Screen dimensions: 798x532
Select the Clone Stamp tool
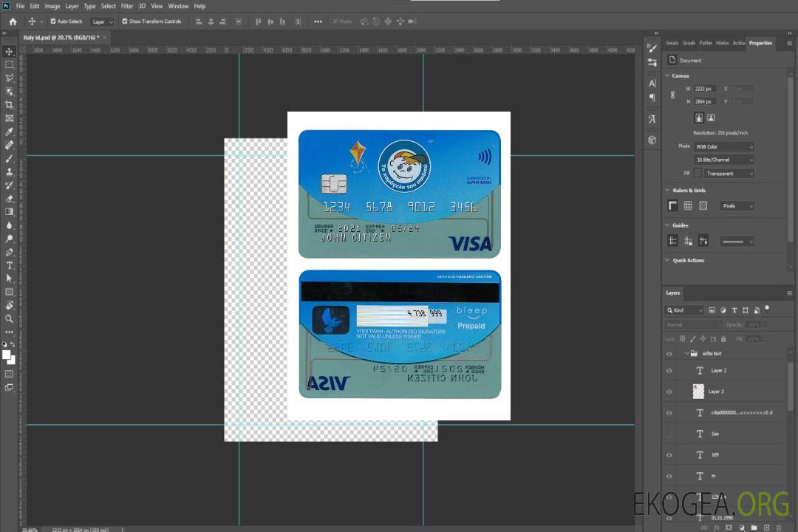9,171
